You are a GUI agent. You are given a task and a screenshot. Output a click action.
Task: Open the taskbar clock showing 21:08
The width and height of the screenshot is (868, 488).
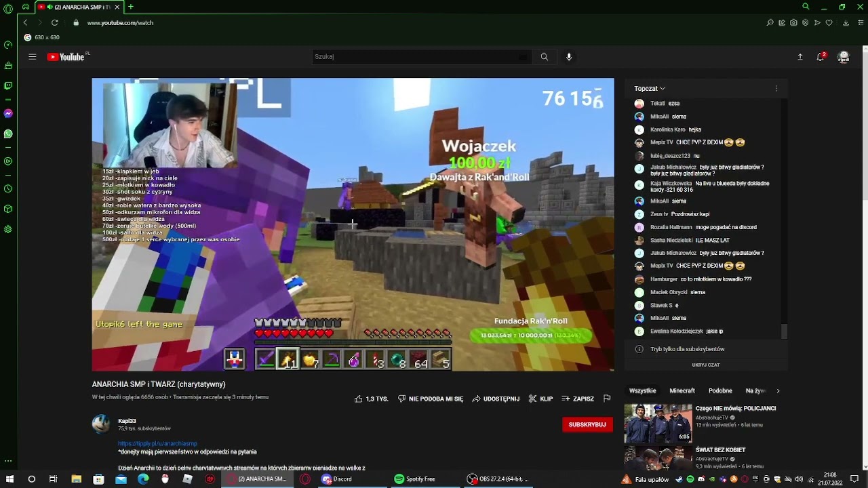click(830, 479)
